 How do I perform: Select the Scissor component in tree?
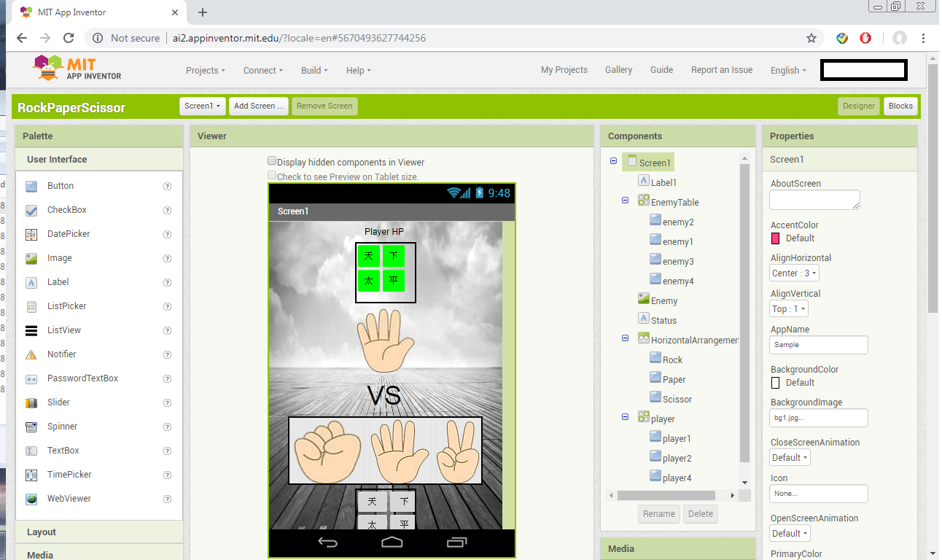[x=677, y=399]
